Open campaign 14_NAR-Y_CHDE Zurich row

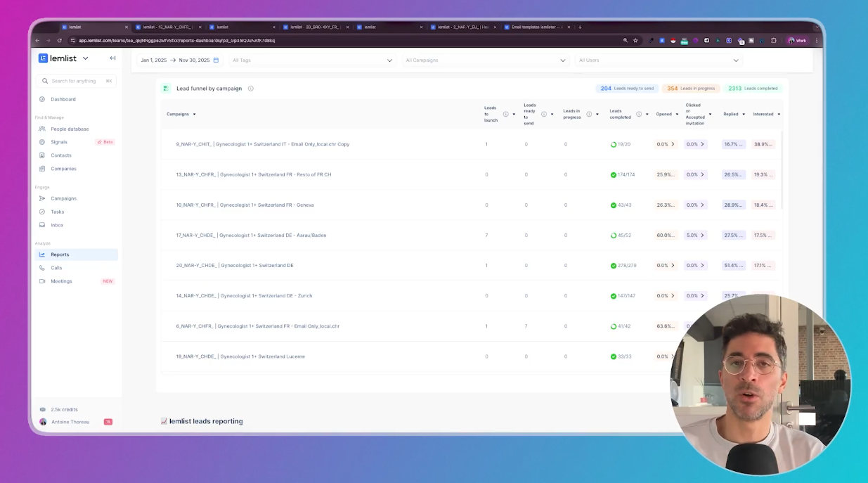click(x=244, y=296)
